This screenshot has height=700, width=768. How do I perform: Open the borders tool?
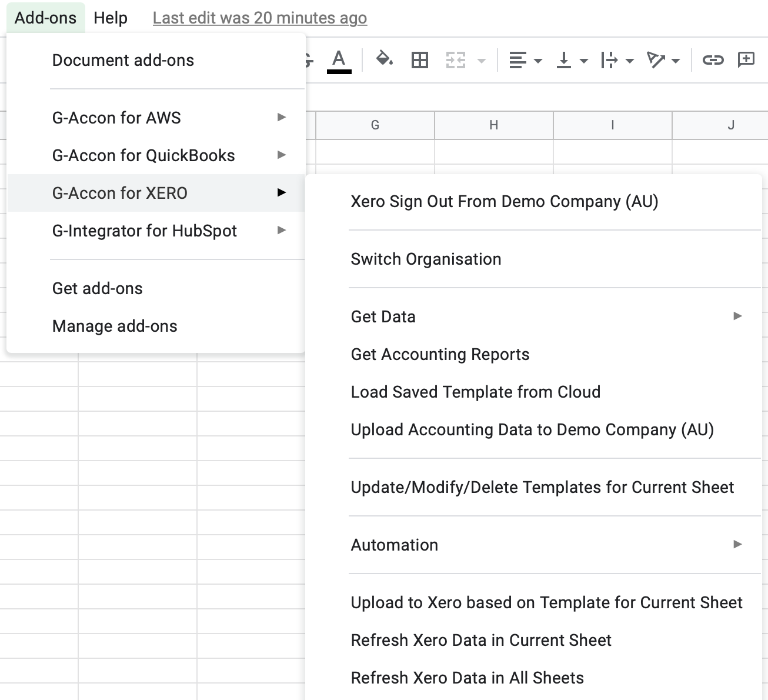click(420, 60)
